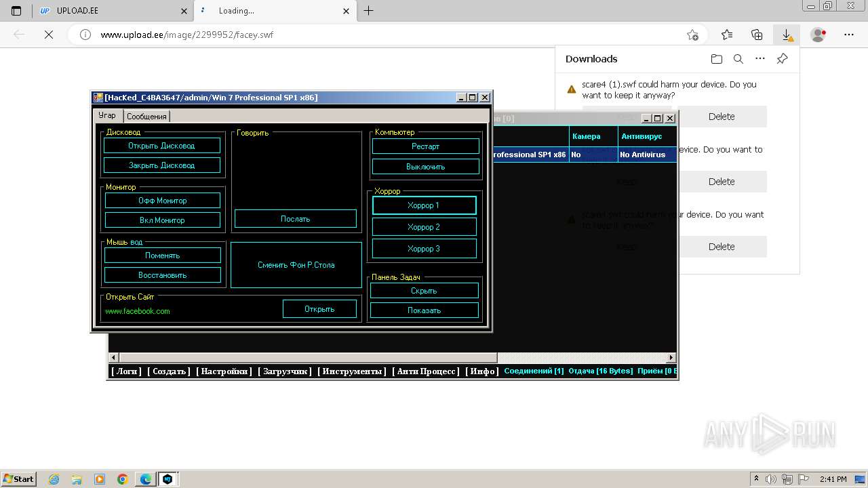Click Открыть Дисковод button
Screen dimensions: 868x488
coord(161,146)
